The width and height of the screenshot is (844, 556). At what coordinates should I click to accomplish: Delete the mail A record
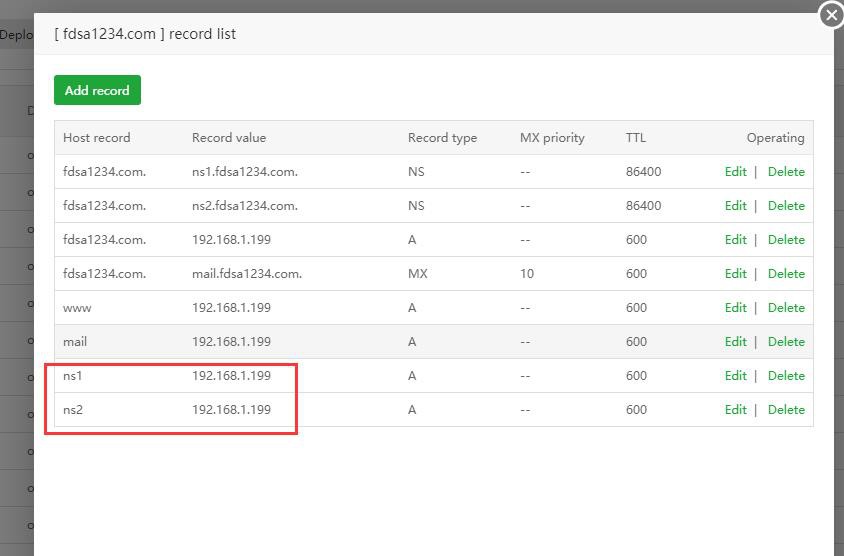[786, 342]
